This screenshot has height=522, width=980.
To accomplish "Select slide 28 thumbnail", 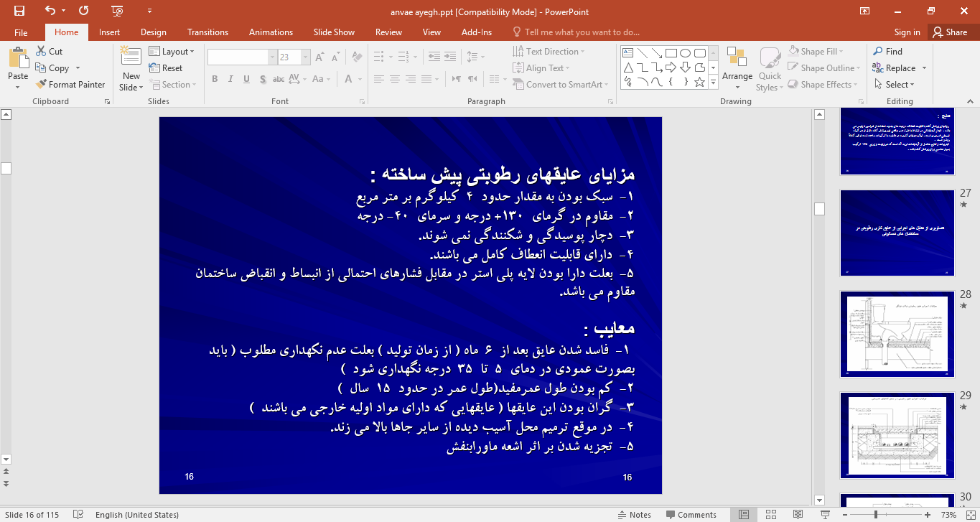I will point(897,334).
